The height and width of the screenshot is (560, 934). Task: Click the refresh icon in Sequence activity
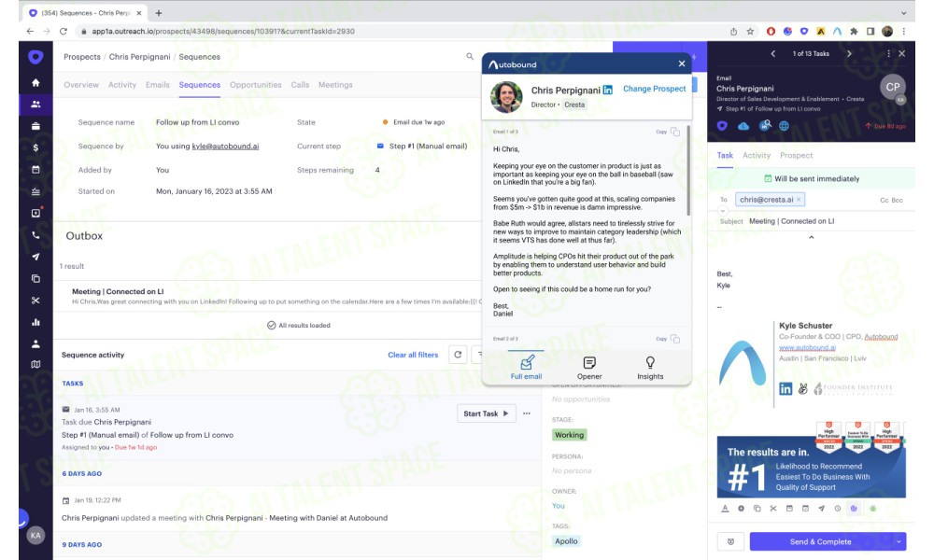point(458,355)
